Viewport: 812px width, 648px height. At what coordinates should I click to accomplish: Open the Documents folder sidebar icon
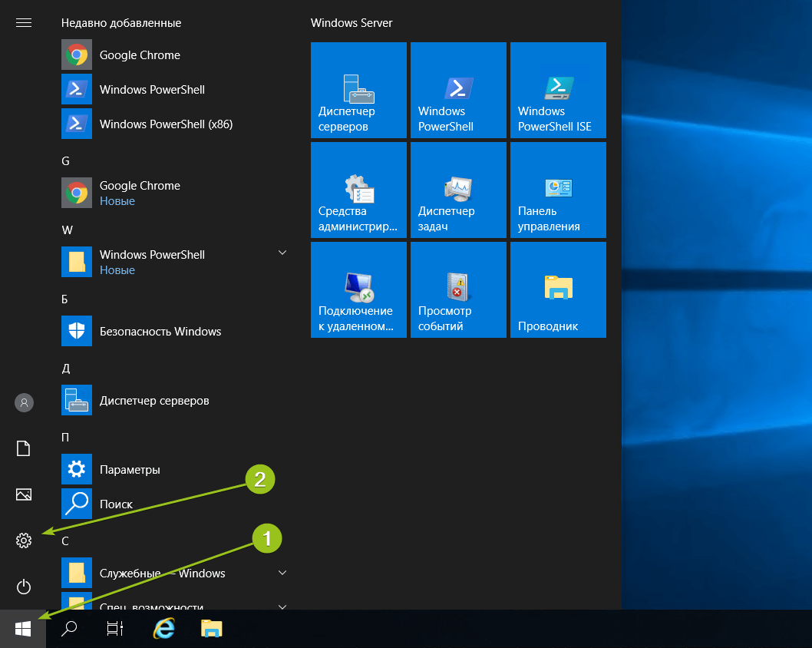[24, 448]
